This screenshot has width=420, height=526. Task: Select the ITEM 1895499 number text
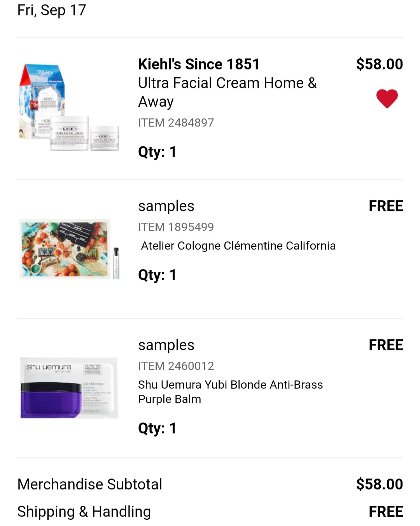pos(176,227)
